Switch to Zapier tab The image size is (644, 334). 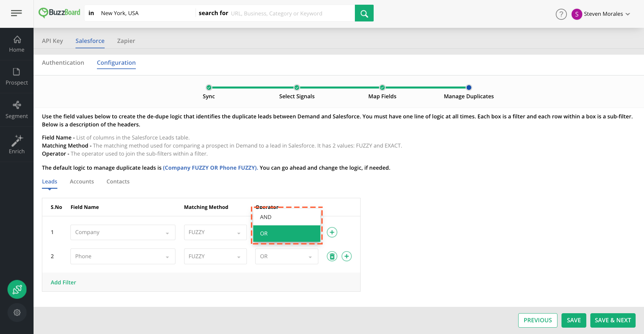[x=126, y=41]
